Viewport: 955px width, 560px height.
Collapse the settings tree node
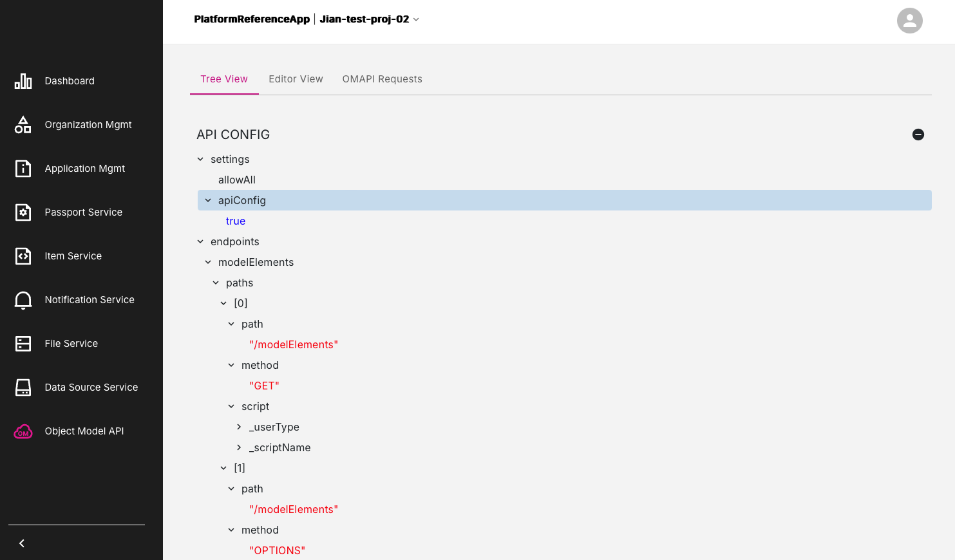pyautogui.click(x=200, y=159)
